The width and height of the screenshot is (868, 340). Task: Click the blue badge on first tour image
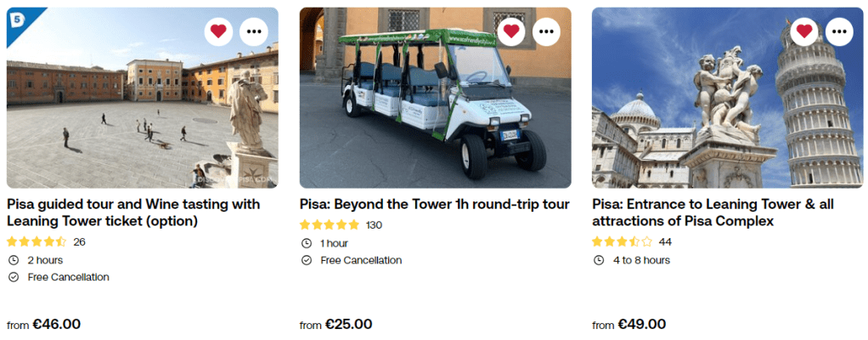(x=18, y=19)
